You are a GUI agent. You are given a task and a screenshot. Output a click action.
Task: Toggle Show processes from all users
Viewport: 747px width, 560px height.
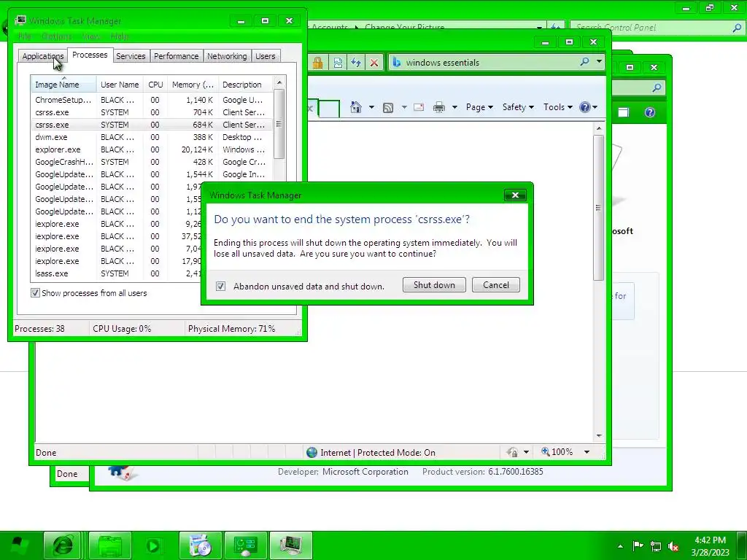click(x=35, y=293)
